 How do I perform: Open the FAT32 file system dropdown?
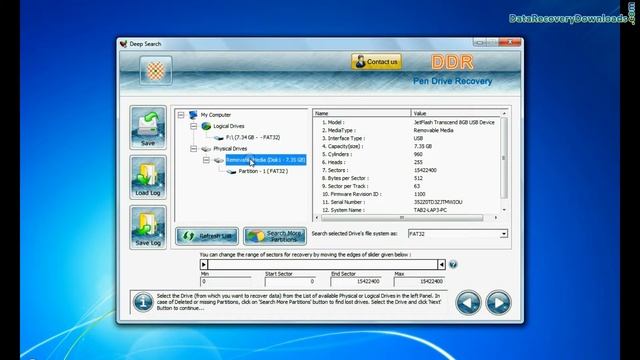[504, 234]
